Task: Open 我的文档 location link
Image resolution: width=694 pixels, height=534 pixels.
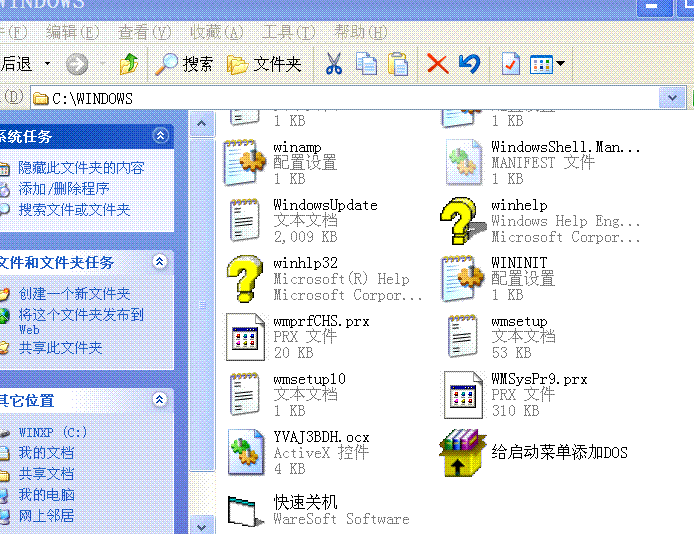Action: pos(46,453)
